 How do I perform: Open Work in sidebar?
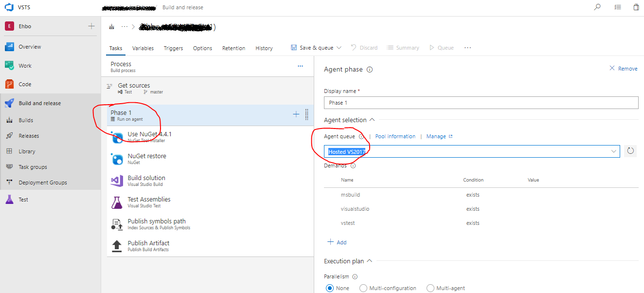pyautogui.click(x=25, y=66)
